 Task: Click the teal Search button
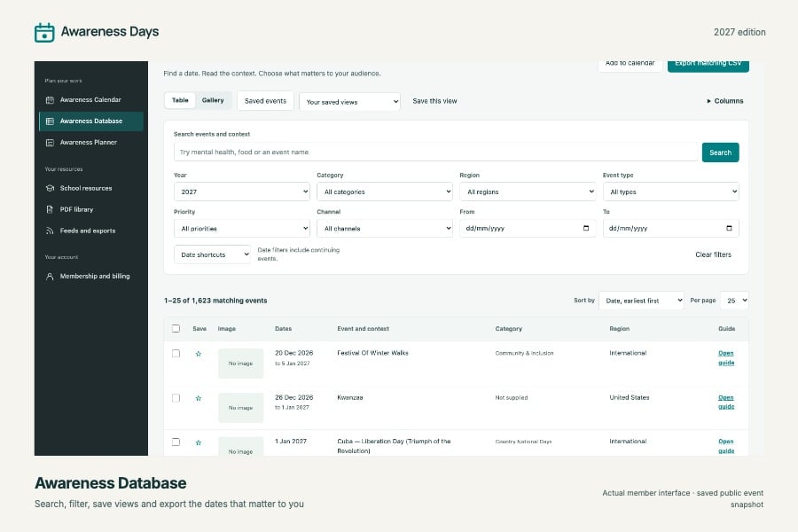[720, 153]
